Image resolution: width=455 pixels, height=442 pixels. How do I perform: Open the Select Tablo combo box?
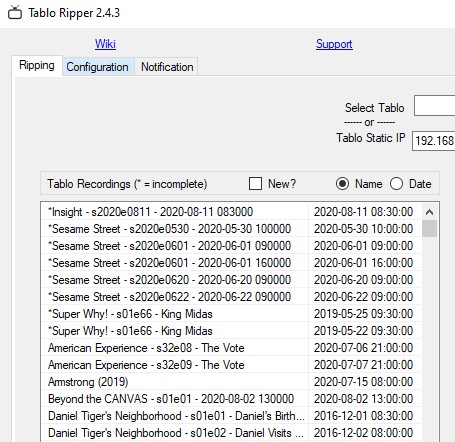434,106
